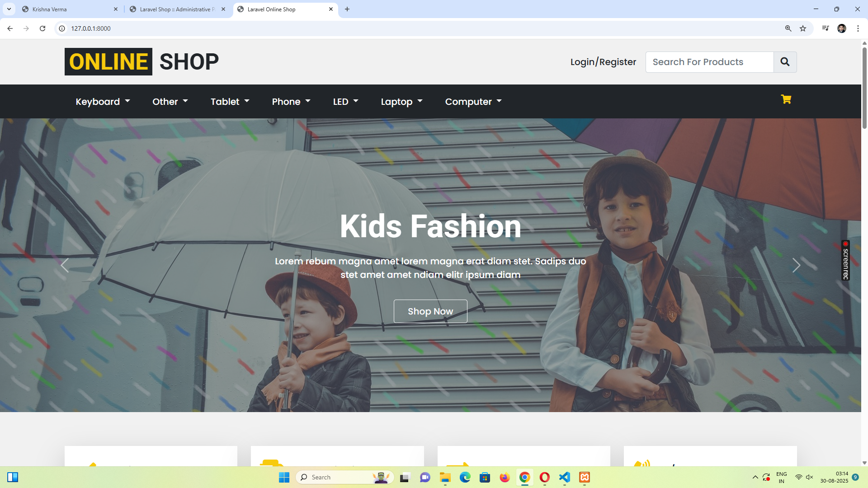Screen dimensions: 868x488
Task: Advance to next carousel slide arrow
Action: 796,265
